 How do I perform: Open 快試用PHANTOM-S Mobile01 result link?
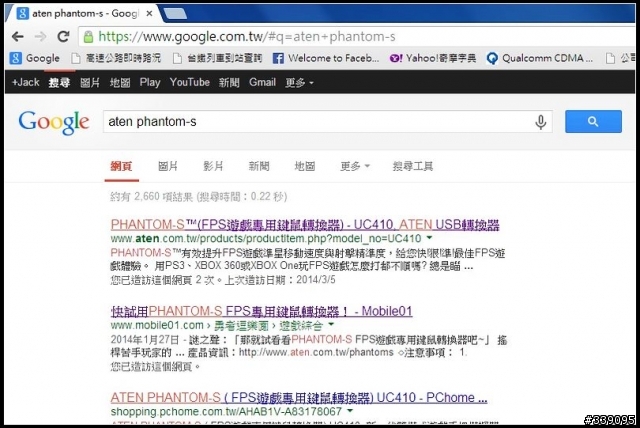point(261,312)
